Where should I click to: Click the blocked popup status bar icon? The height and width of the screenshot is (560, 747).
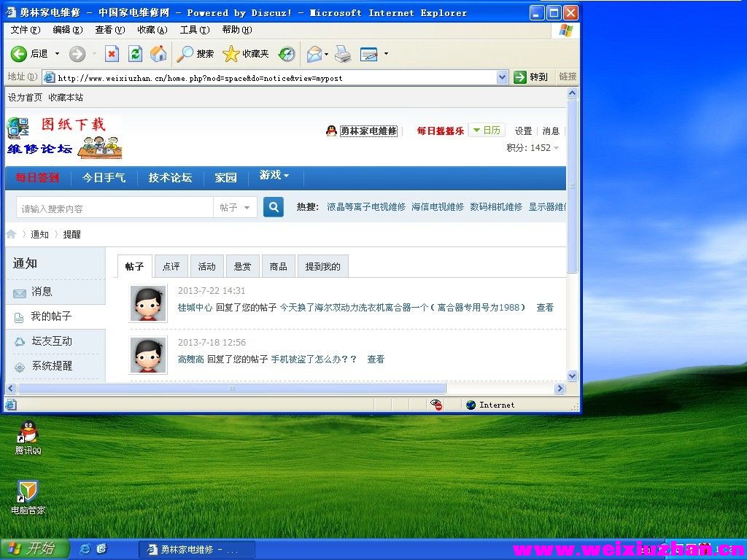coord(436,405)
